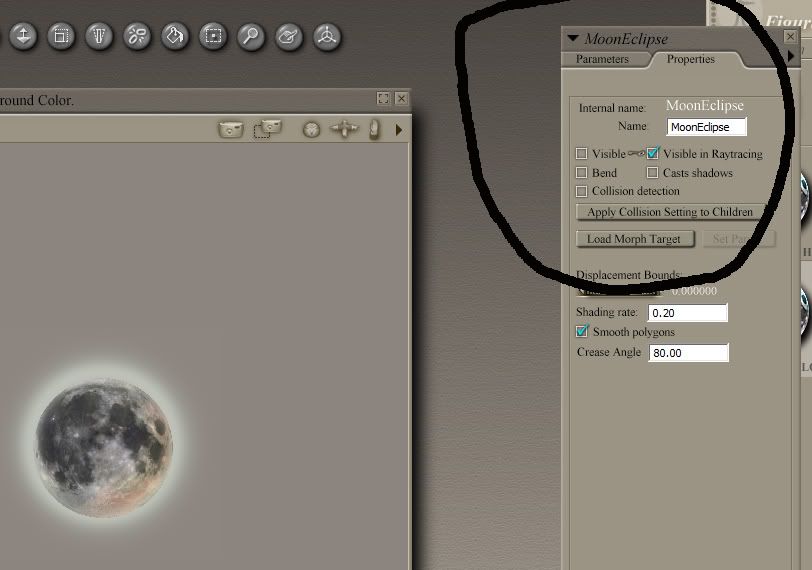Switch to the Parameters tab
812x570 pixels.
coord(602,59)
